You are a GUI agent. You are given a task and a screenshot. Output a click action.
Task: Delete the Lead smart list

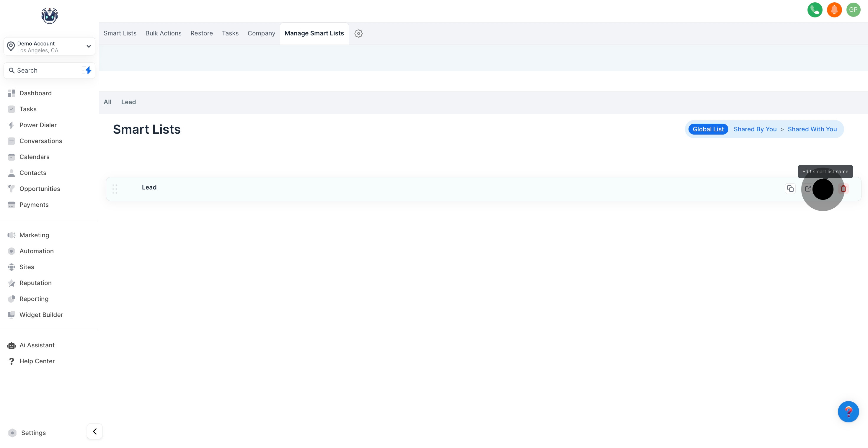[843, 189]
